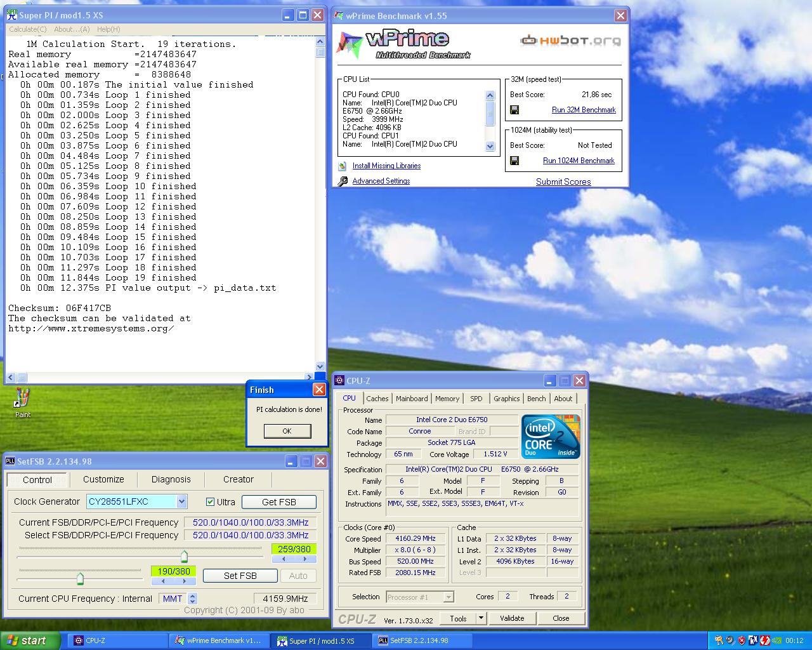The width and height of the screenshot is (812, 650).
Task: Open the Tools dropdown arrow in CPU-Z
Action: click(481, 618)
